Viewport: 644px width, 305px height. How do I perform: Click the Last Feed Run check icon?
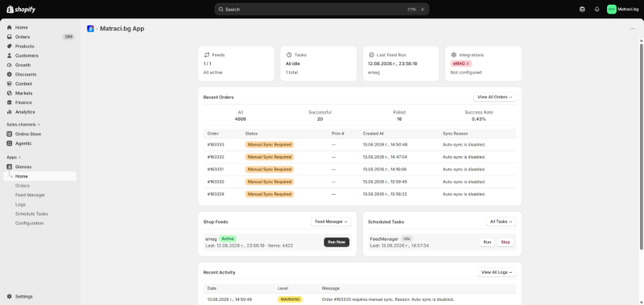click(x=371, y=55)
